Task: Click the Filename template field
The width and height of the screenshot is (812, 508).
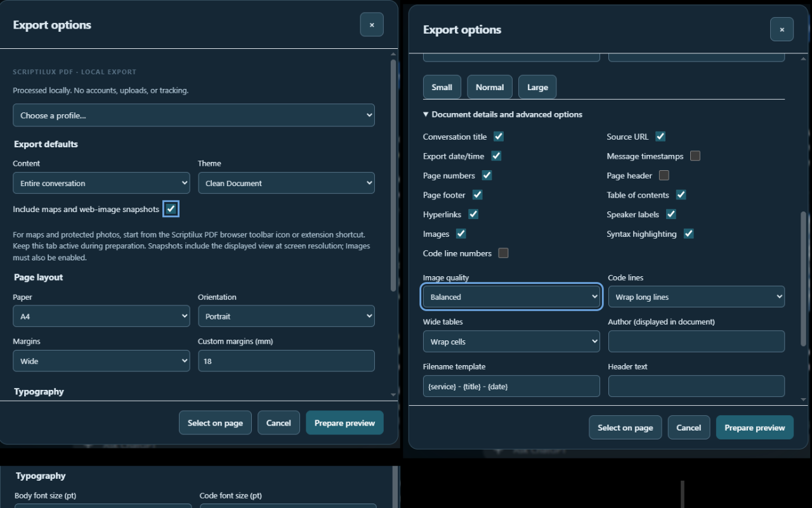Action: coord(511,386)
